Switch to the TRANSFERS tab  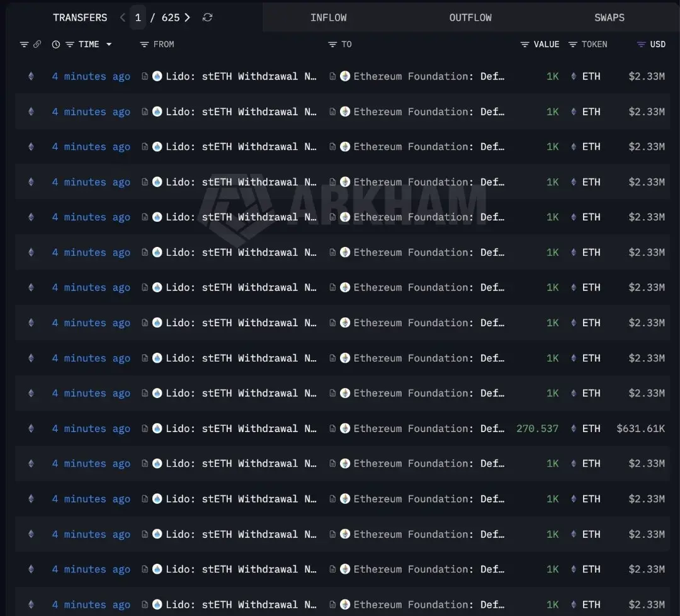pos(80,18)
